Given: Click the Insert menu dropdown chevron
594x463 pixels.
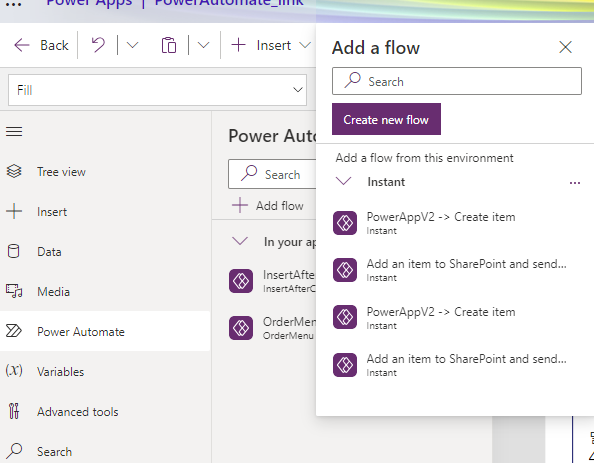Looking at the screenshot, I should click(305, 45).
